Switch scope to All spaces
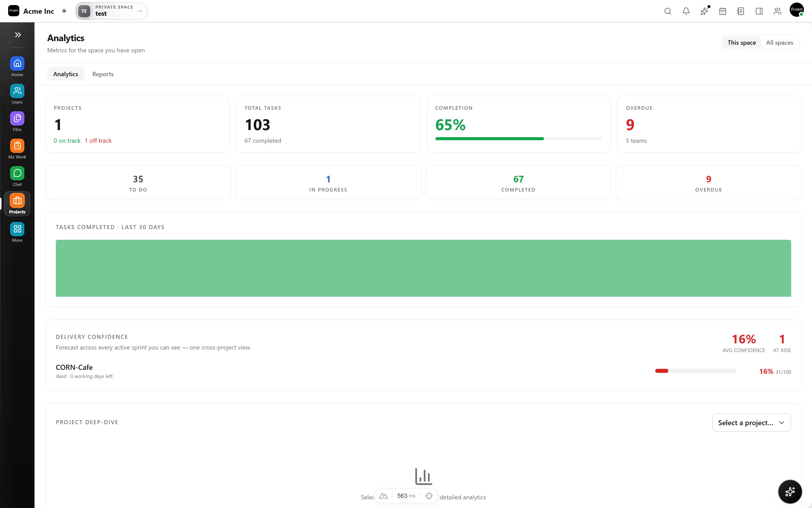 780,42
